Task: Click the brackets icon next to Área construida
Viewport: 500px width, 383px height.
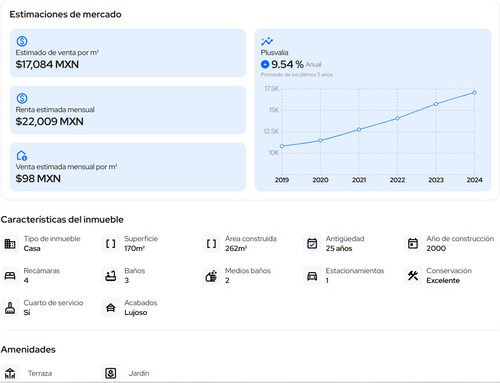Action: (x=211, y=244)
